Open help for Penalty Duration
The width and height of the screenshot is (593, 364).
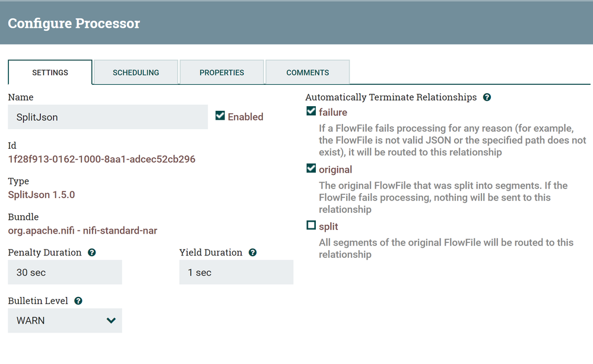(x=91, y=252)
